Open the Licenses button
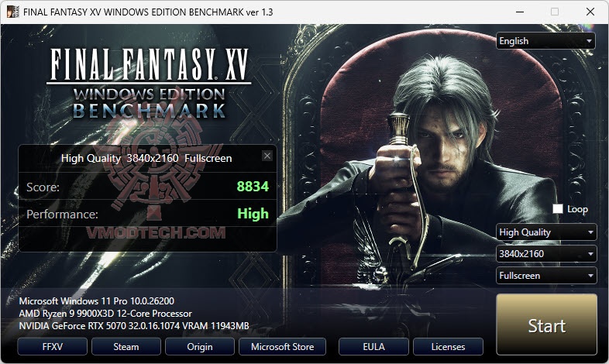 [448, 346]
